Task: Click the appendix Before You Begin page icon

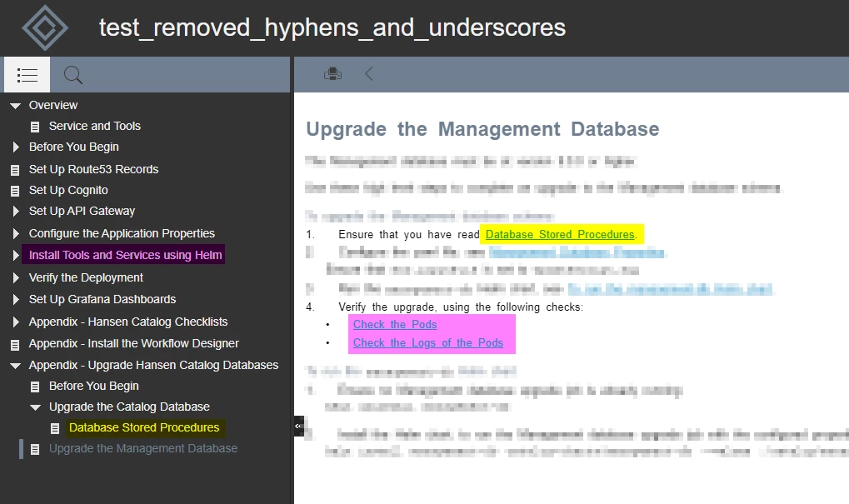Action: (35, 387)
